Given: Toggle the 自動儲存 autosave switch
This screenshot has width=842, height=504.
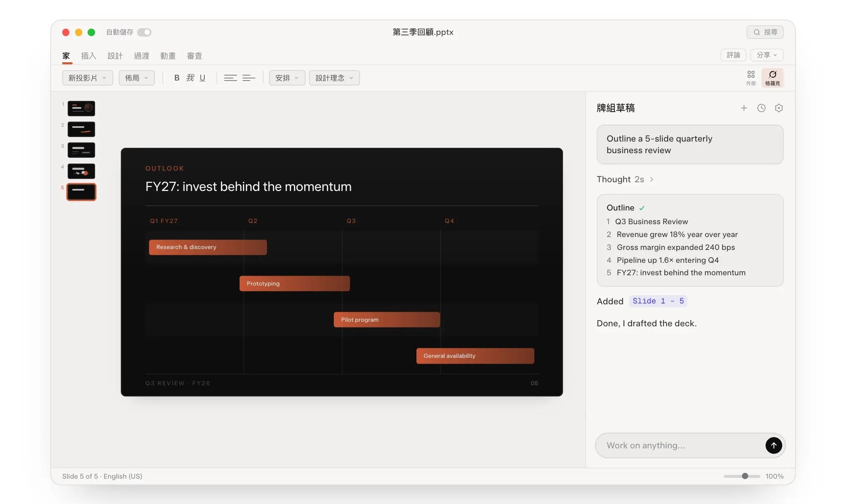Looking at the screenshot, I should pyautogui.click(x=144, y=32).
